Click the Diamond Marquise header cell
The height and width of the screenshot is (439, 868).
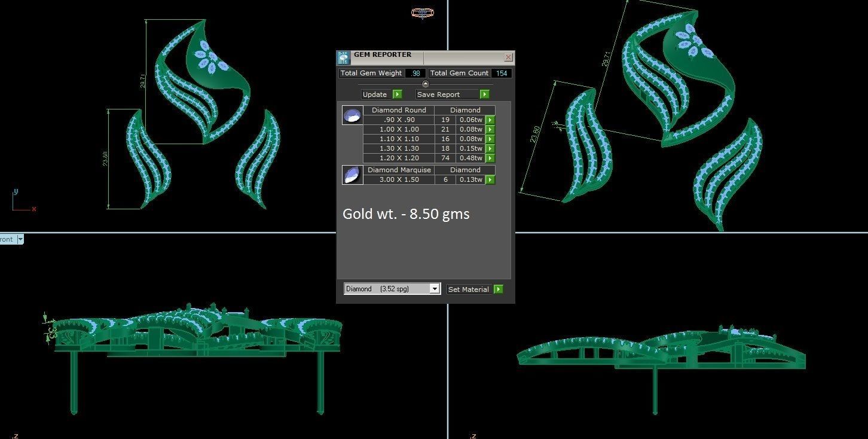[399, 170]
